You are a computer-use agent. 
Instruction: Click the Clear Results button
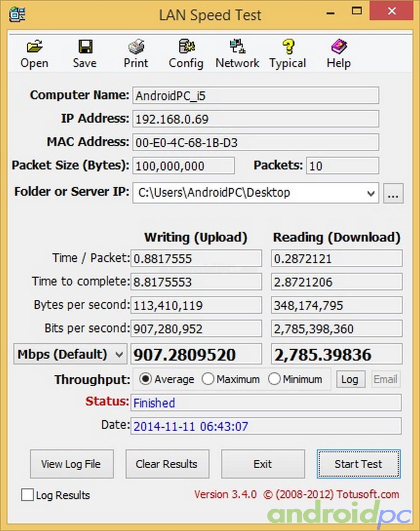pyautogui.click(x=167, y=464)
